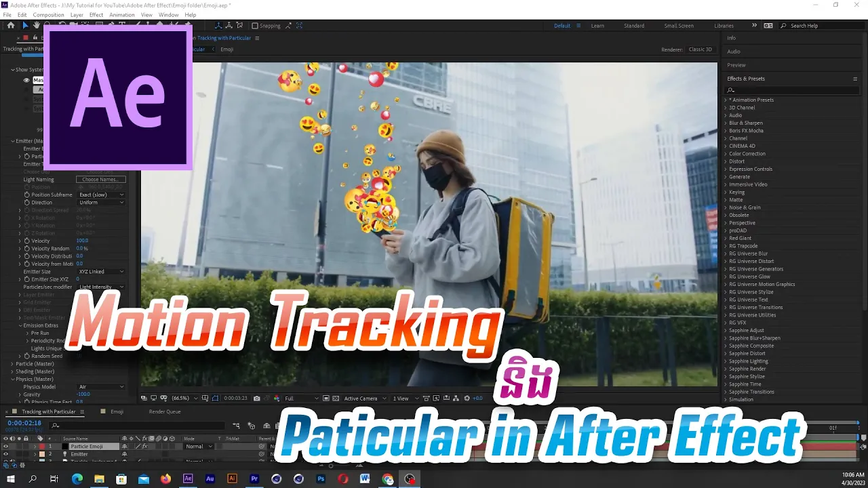Click Fast Previews icon in viewer
Viewport: 868px width, 488px height.
(436, 399)
